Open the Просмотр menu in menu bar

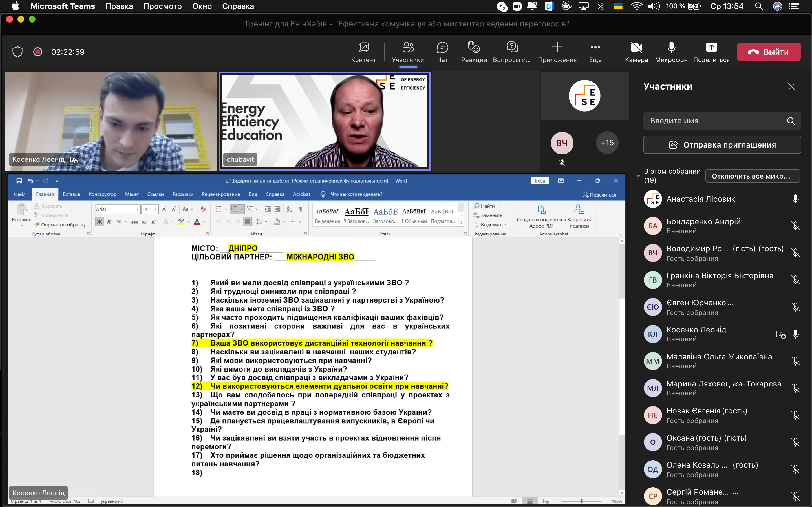click(x=162, y=6)
